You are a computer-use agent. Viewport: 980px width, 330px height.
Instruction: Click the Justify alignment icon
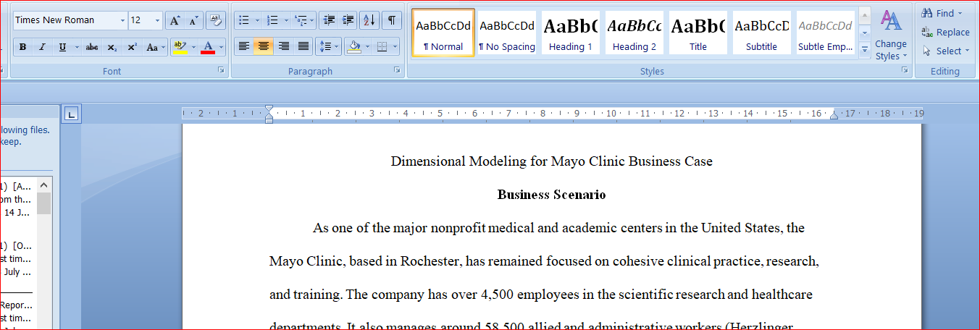click(303, 47)
